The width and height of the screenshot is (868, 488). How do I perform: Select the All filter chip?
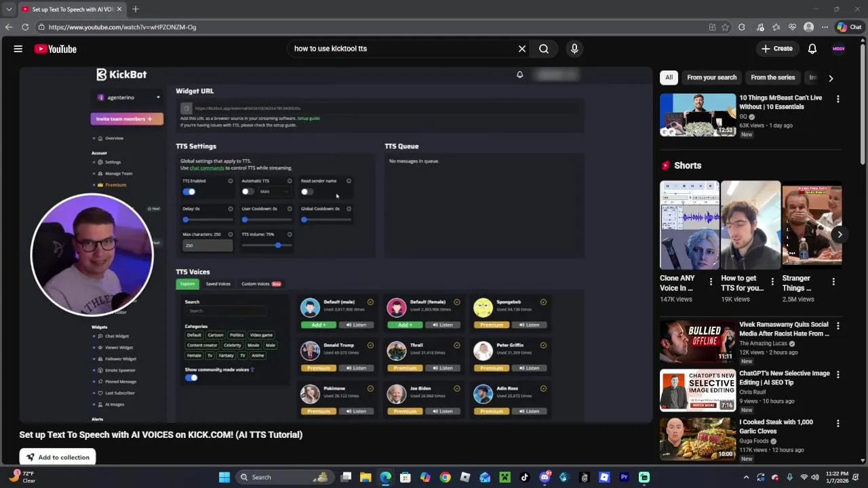669,77
